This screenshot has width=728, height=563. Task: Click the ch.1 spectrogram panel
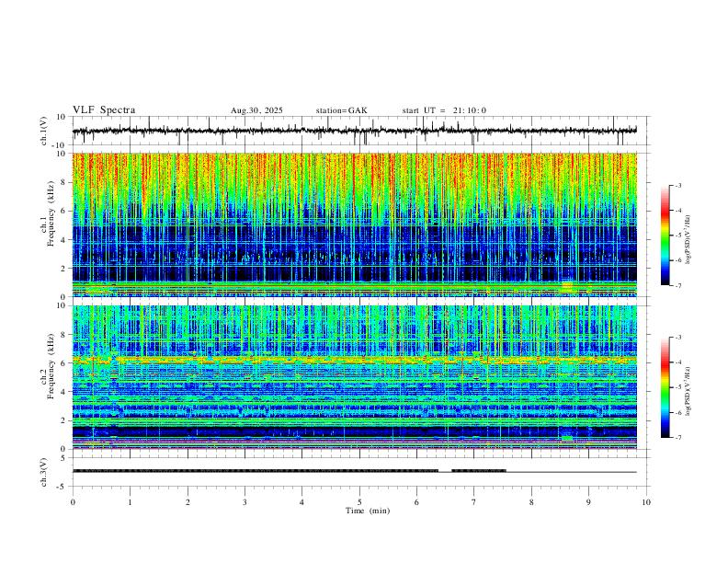(x=354, y=224)
